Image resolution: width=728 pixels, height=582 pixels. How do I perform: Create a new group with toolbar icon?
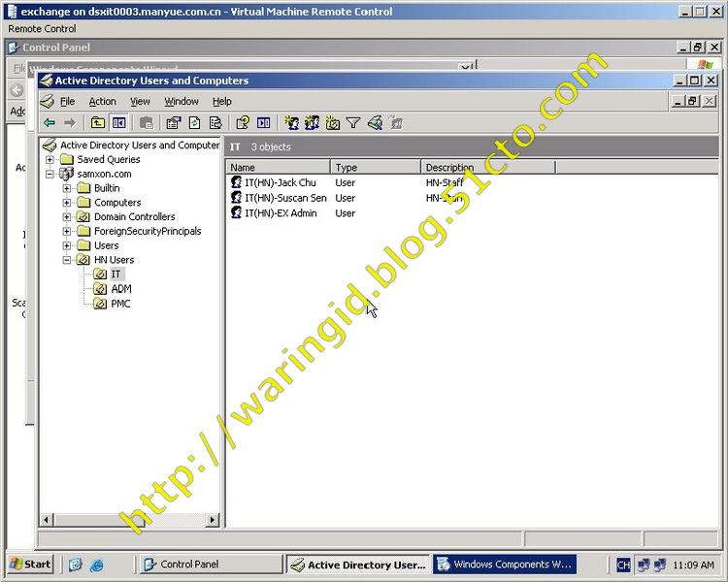point(312,123)
